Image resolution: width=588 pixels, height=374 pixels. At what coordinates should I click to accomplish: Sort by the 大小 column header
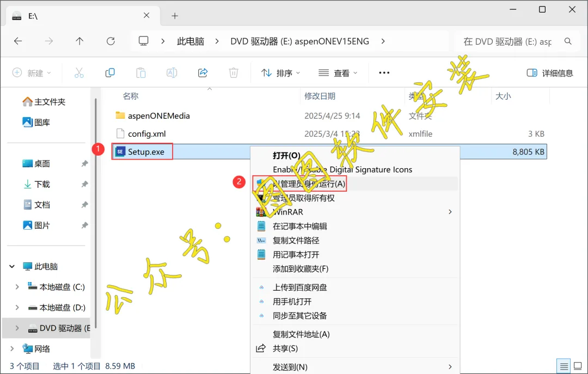[503, 96]
